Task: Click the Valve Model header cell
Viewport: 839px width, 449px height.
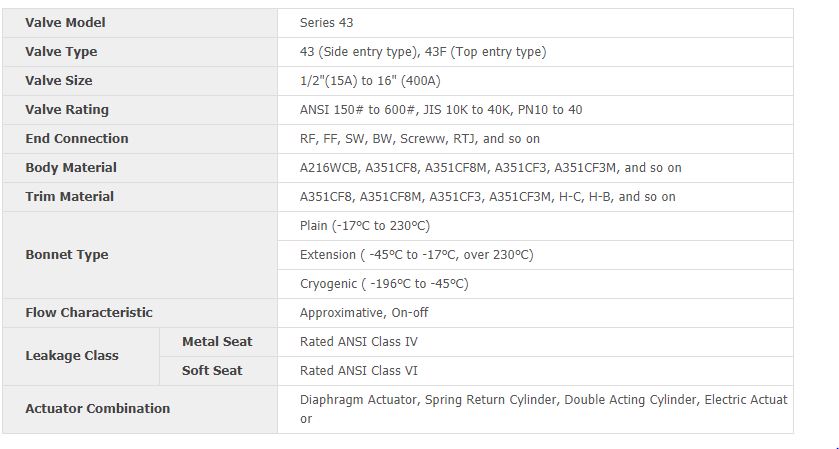Action: (x=65, y=22)
